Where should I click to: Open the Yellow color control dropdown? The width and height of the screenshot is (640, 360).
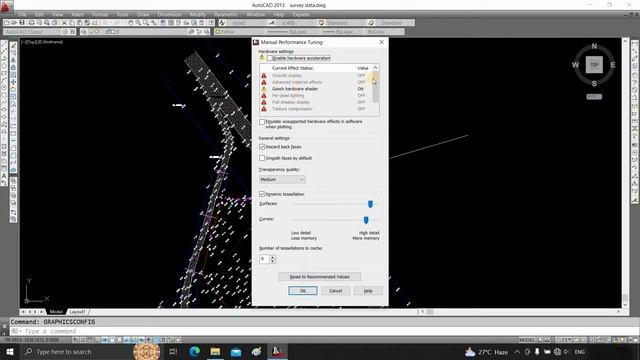[x=240, y=31]
